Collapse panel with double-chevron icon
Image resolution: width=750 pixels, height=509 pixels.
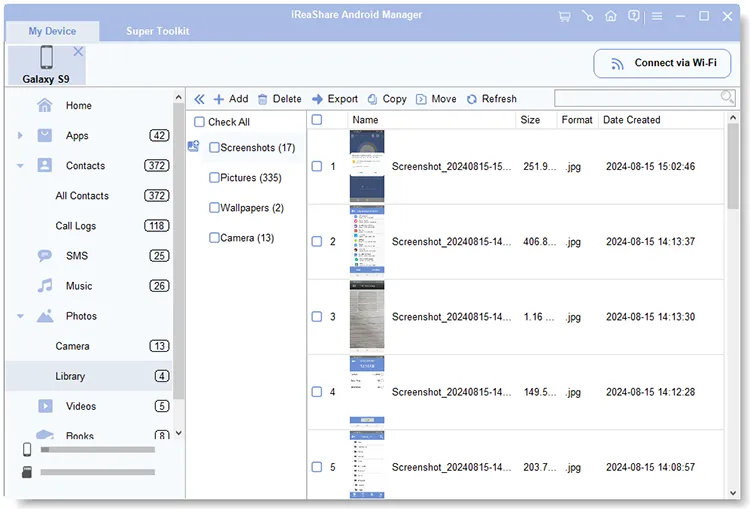click(x=199, y=99)
